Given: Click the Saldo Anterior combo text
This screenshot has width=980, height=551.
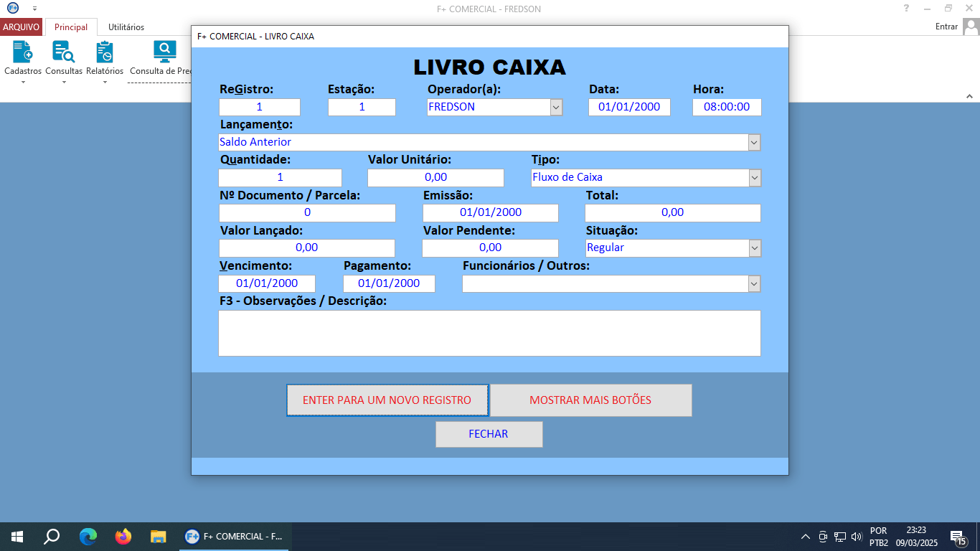Looking at the screenshot, I should pos(255,142).
